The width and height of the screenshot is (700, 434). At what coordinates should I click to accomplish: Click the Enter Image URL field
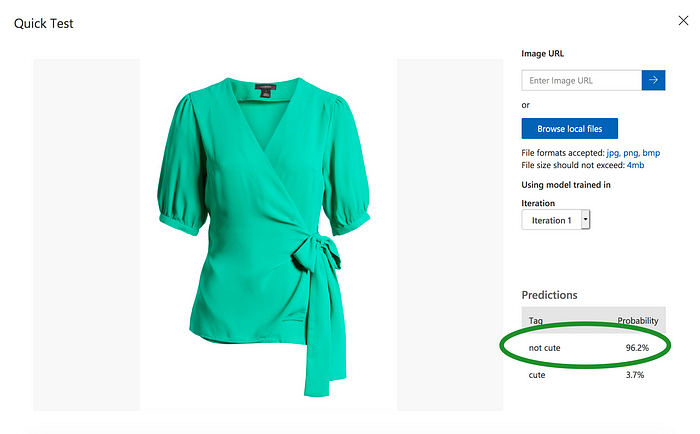pos(582,80)
